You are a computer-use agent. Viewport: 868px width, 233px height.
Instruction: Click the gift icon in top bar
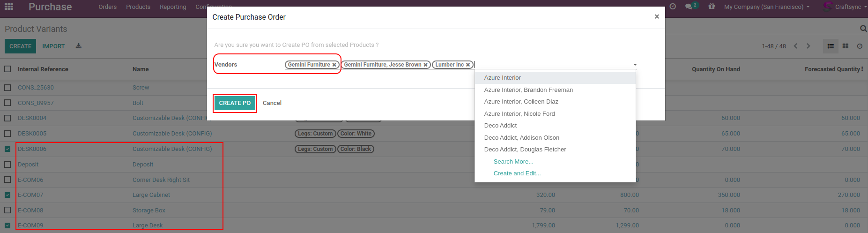[x=712, y=7]
